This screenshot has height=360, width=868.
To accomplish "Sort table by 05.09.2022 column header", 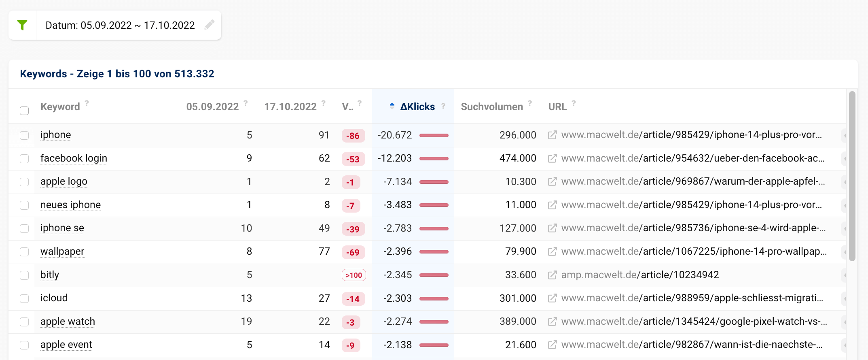I will tap(212, 107).
